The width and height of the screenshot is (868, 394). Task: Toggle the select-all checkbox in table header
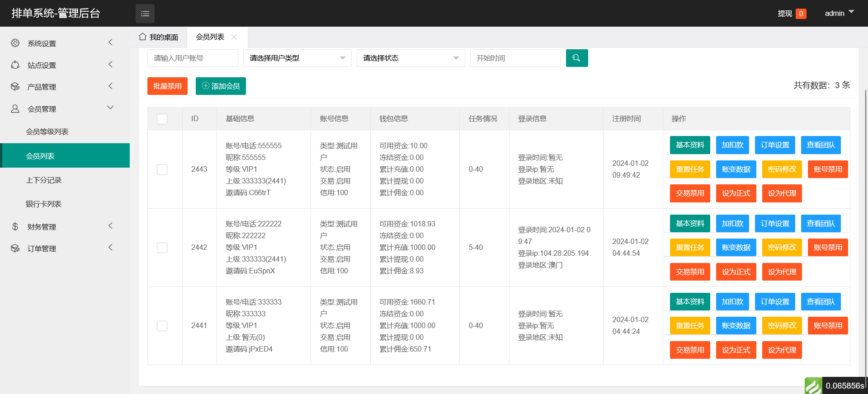point(162,119)
